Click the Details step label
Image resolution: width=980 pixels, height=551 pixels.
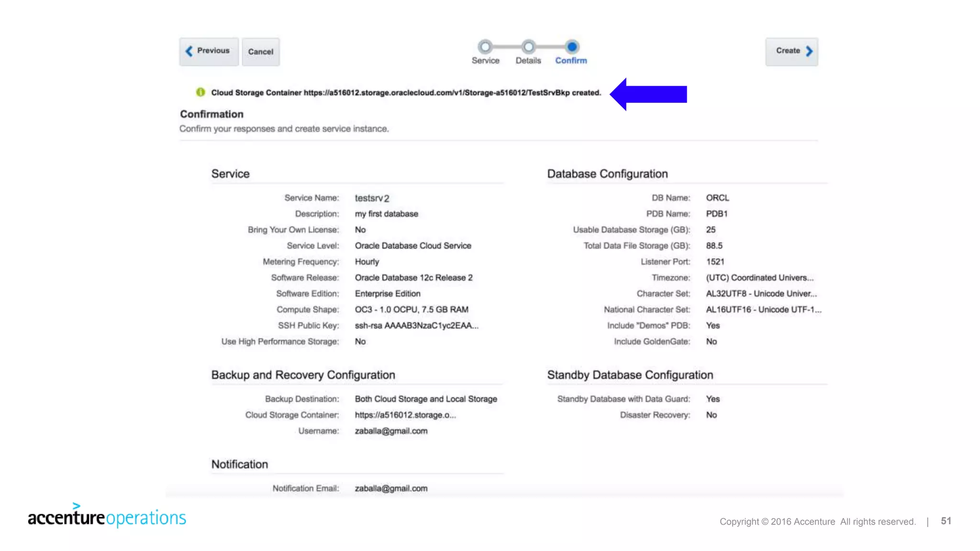point(528,61)
